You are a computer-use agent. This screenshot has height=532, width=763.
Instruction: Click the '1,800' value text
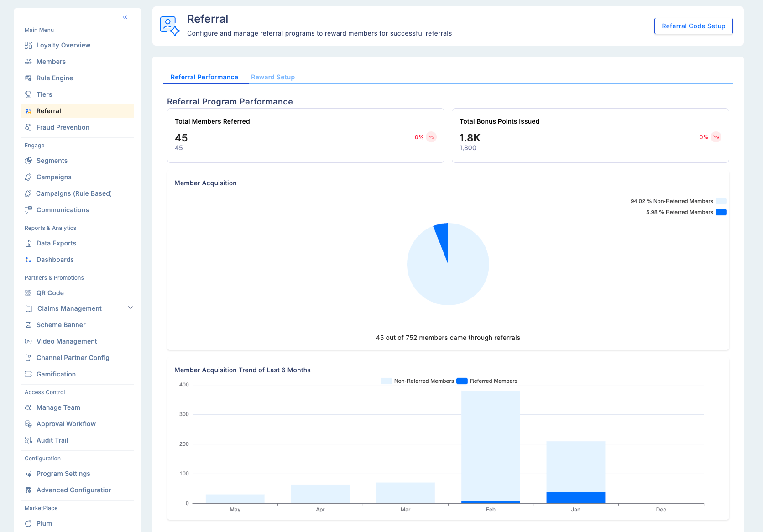click(x=468, y=148)
